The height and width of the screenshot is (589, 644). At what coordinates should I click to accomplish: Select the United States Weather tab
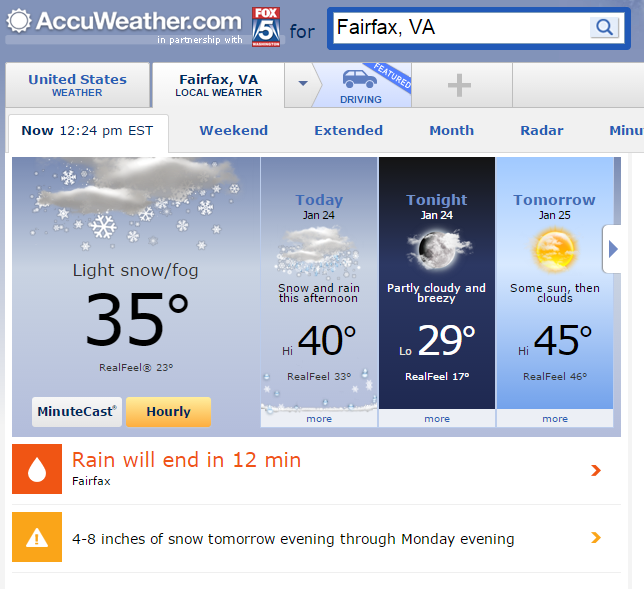tap(77, 85)
